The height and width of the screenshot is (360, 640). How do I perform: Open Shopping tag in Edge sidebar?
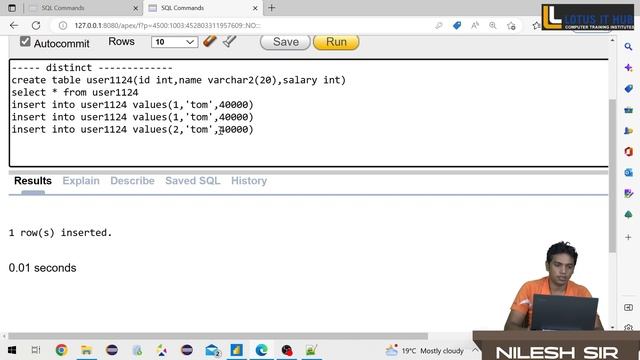point(628,89)
